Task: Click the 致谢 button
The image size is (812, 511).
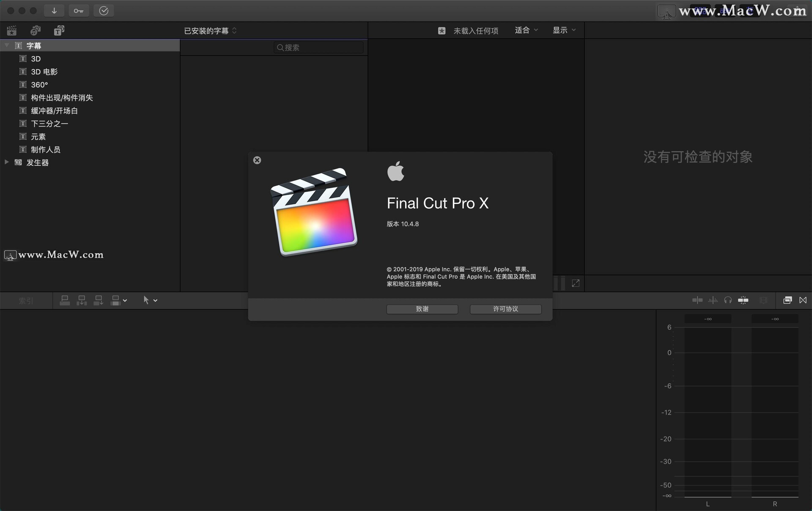Action: tap(422, 309)
